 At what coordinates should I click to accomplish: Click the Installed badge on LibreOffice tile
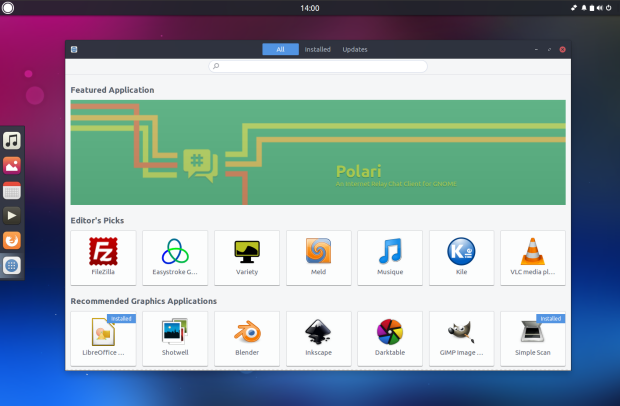click(x=121, y=319)
